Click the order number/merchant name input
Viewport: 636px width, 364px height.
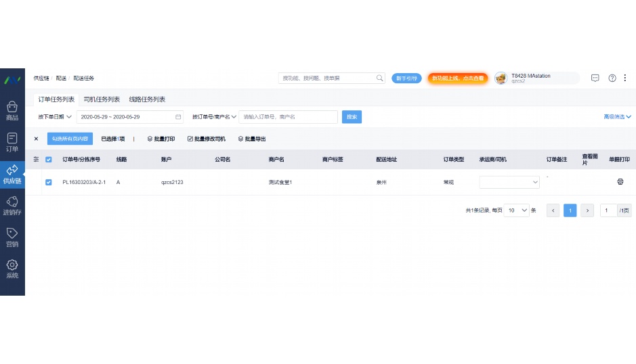[288, 117]
